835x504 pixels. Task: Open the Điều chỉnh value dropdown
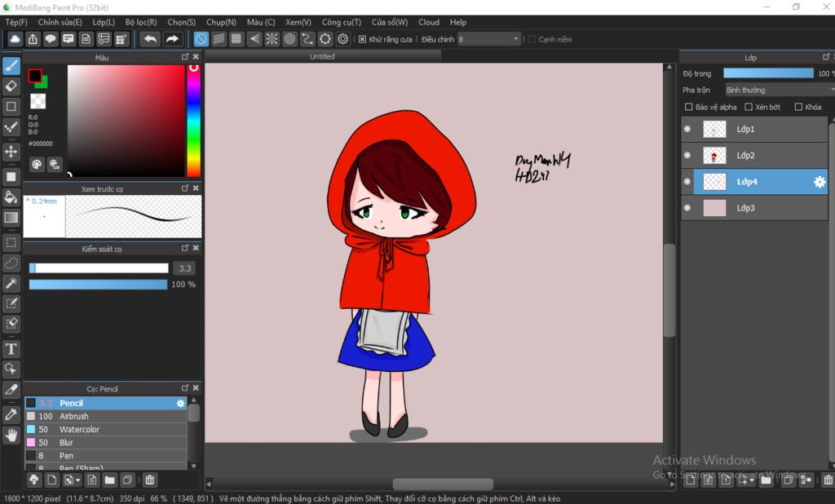[x=488, y=39]
